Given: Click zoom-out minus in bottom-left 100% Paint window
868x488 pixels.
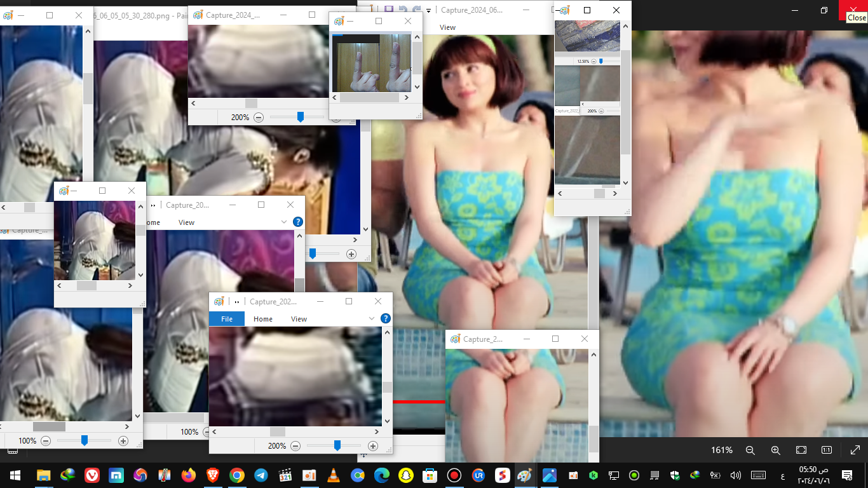Looking at the screenshot, I should point(46,440).
